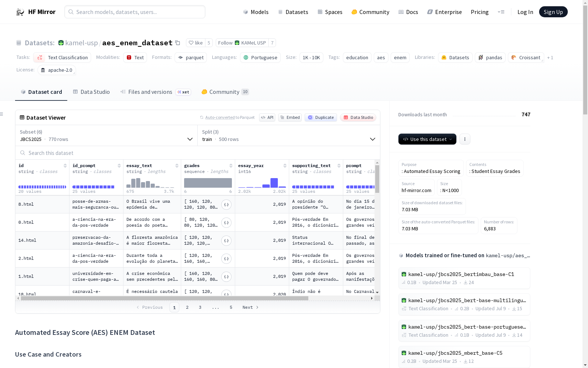588x368 pixels.
Task: Click the table horizontal scrollbar thumb
Action: (x=165, y=298)
